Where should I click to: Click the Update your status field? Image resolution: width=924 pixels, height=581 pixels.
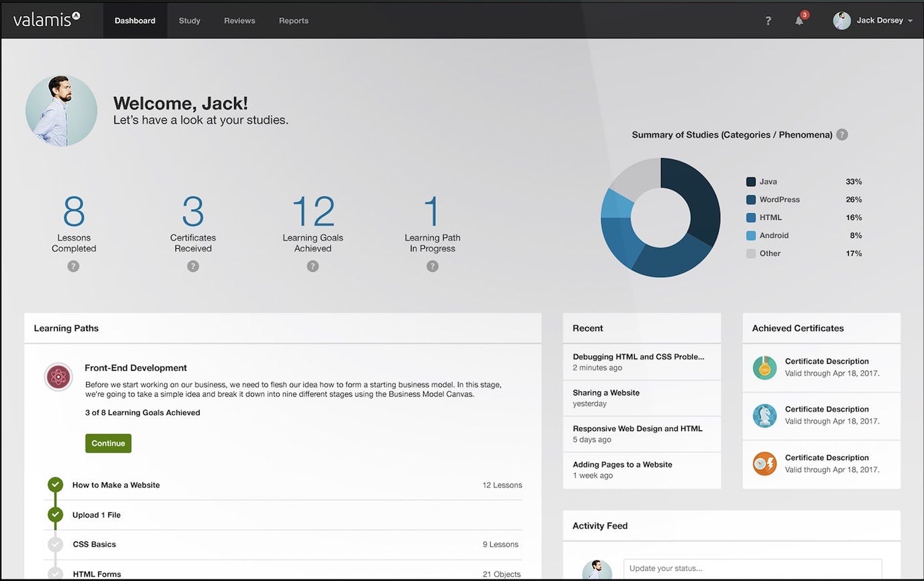tap(753, 569)
